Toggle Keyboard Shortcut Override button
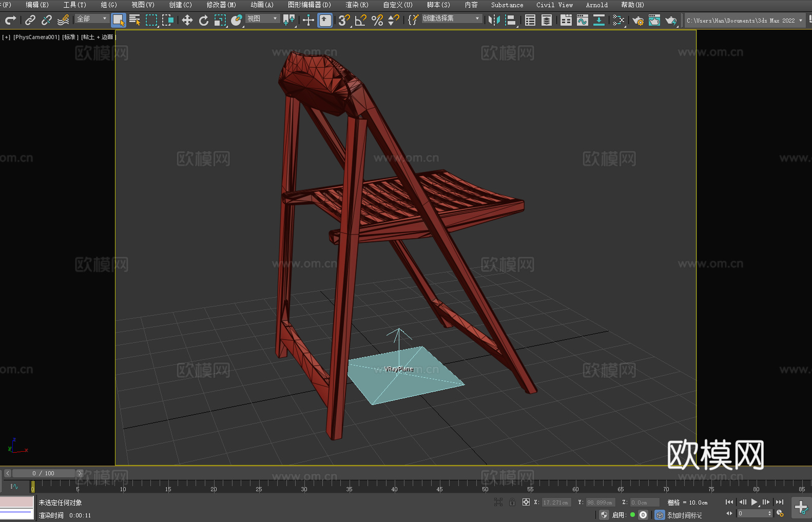The height and width of the screenshot is (522, 812). [x=325, y=20]
